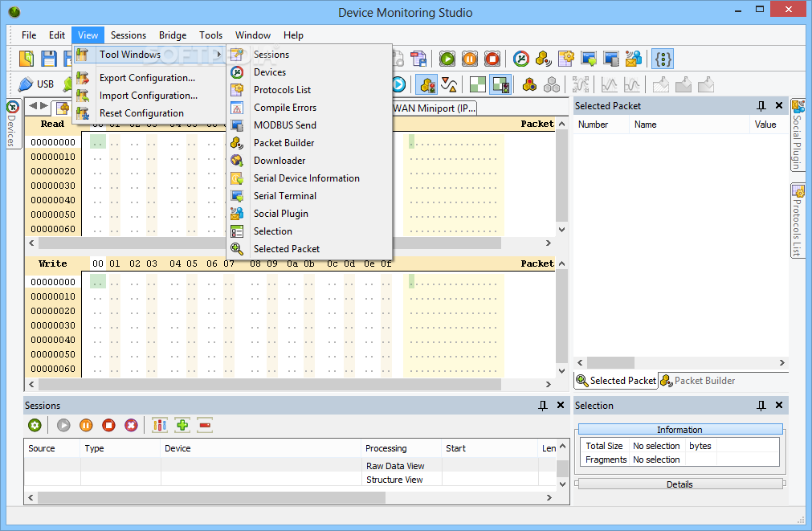The width and height of the screenshot is (812, 531).
Task: Choose Serial Device Information submenu entry
Action: pos(309,178)
